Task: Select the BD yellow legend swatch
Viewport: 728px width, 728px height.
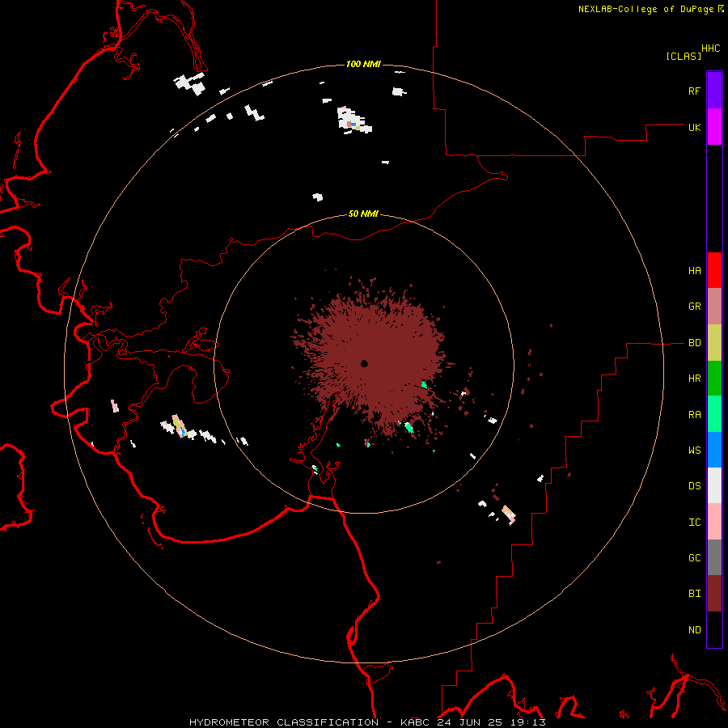Action: pos(714,343)
